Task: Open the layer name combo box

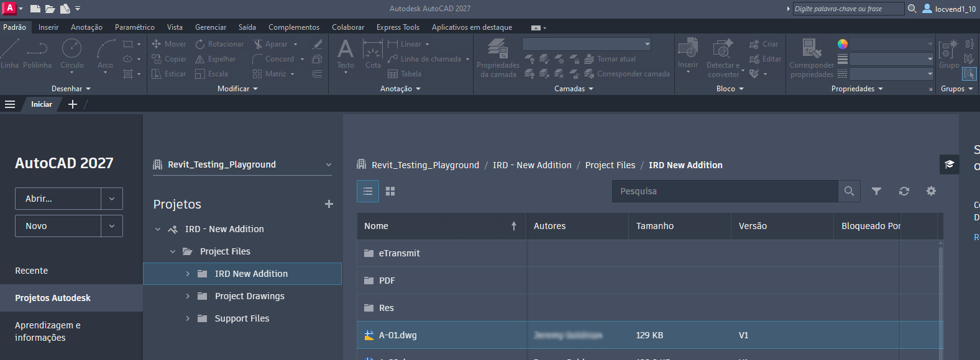Action: 587,44
